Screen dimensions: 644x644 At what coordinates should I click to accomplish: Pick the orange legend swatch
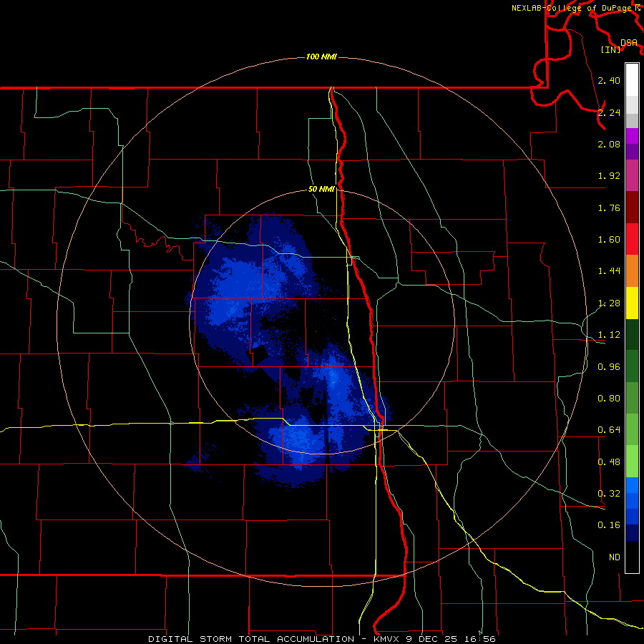632,271
